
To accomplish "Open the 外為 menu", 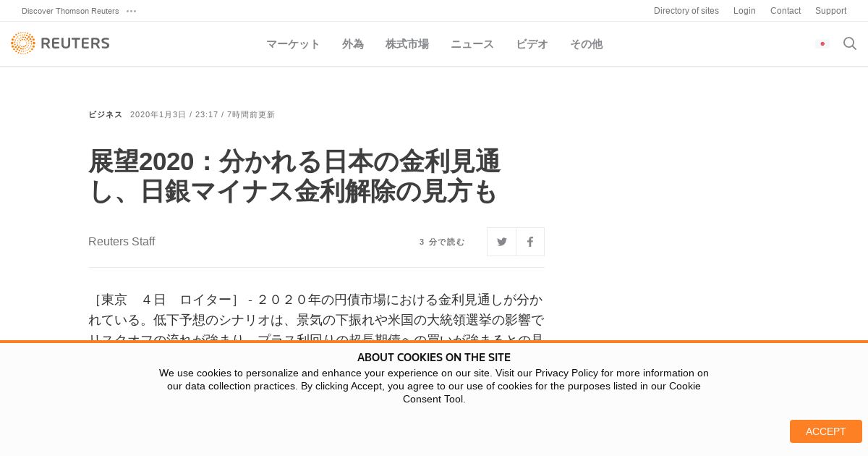I will click(x=353, y=44).
